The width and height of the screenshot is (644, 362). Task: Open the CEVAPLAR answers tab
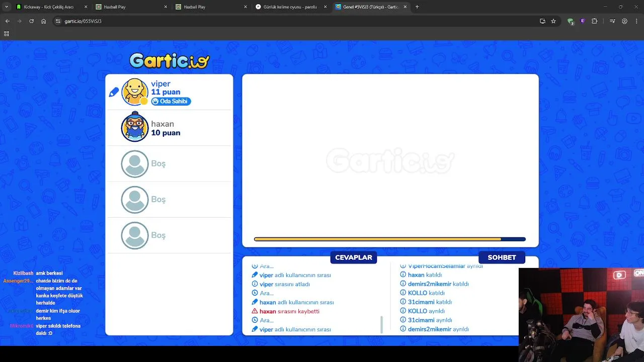point(354,257)
